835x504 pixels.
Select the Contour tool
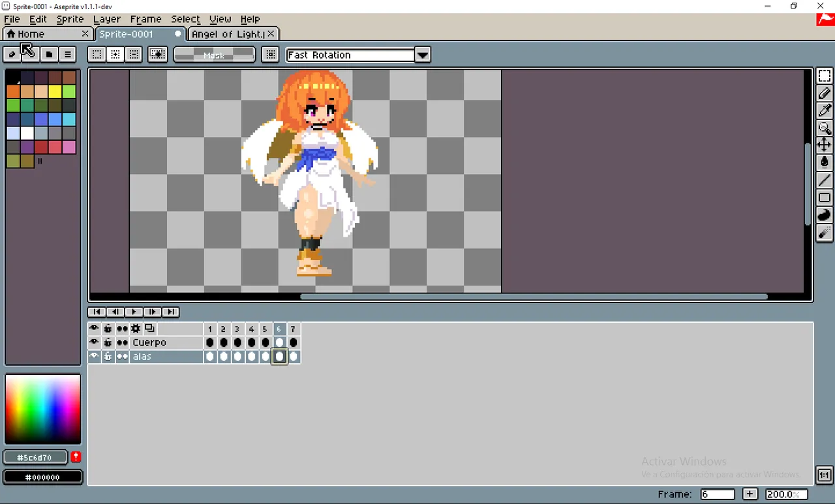(825, 215)
